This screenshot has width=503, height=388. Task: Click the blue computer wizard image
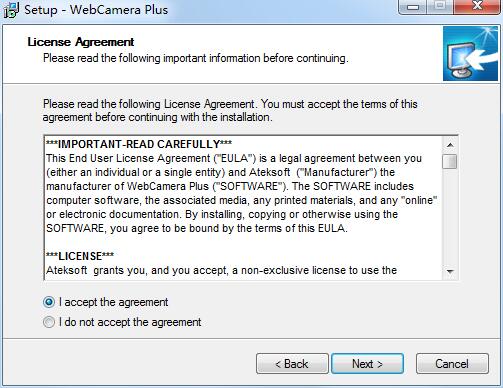click(470, 54)
